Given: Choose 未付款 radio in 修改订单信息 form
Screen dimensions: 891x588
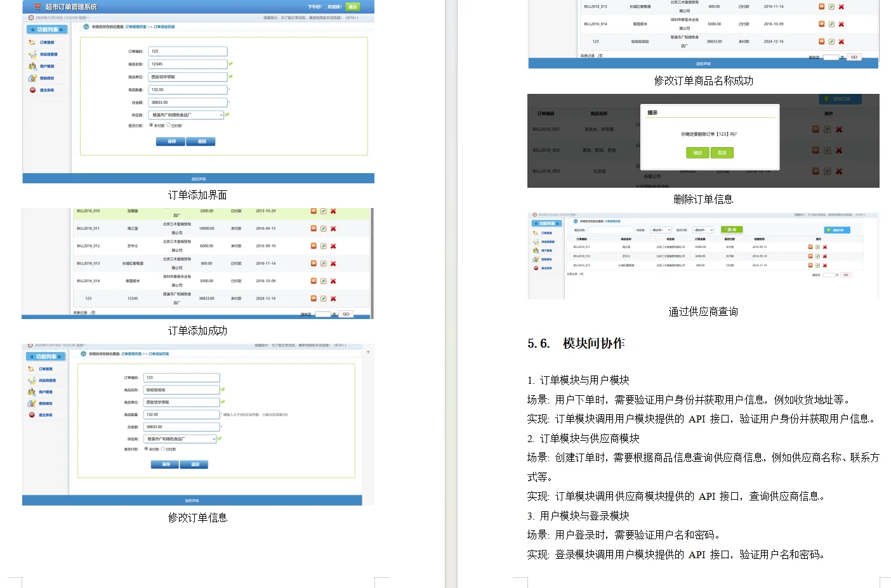Looking at the screenshot, I should 145,448.
